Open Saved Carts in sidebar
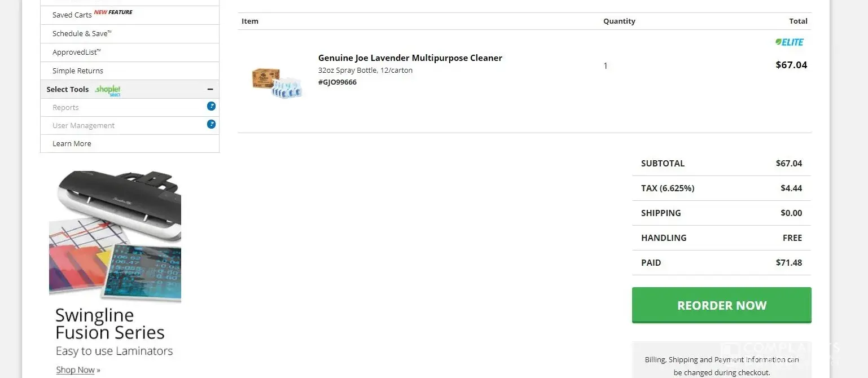The image size is (868, 378). coord(129,15)
